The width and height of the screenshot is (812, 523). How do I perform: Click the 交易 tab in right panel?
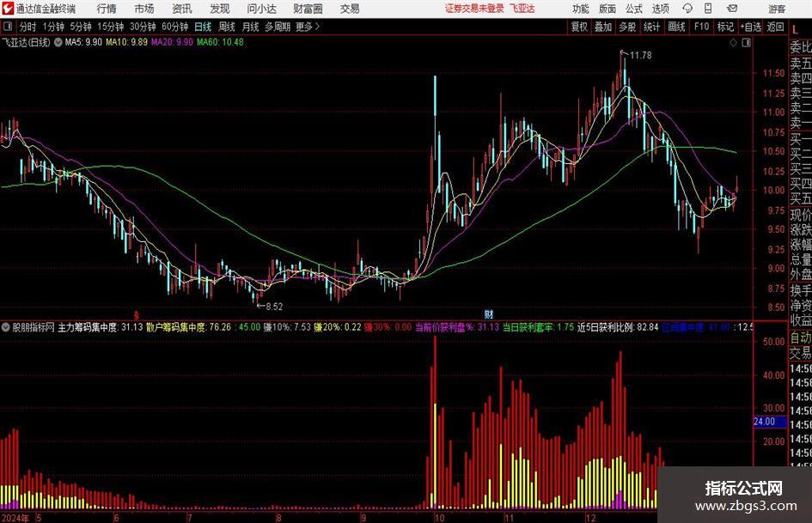tap(801, 353)
